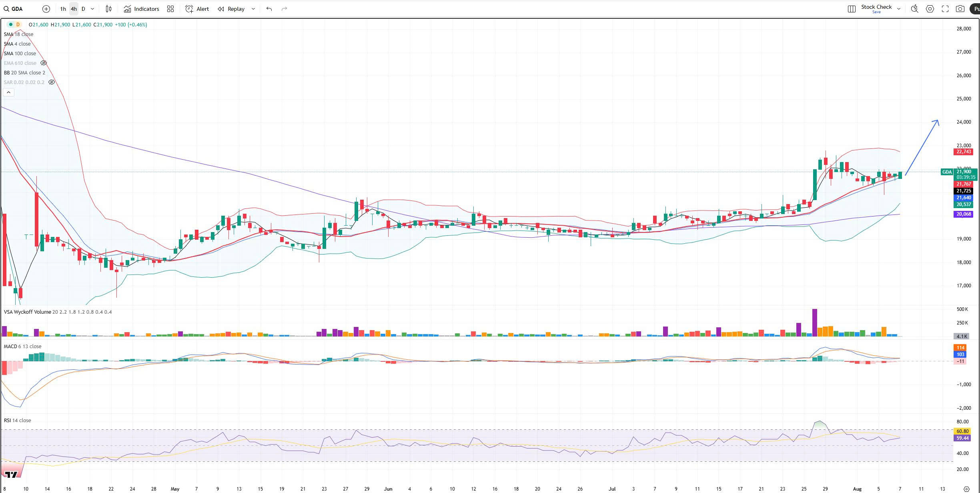Click the purple 20,068 price label

click(963, 214)
